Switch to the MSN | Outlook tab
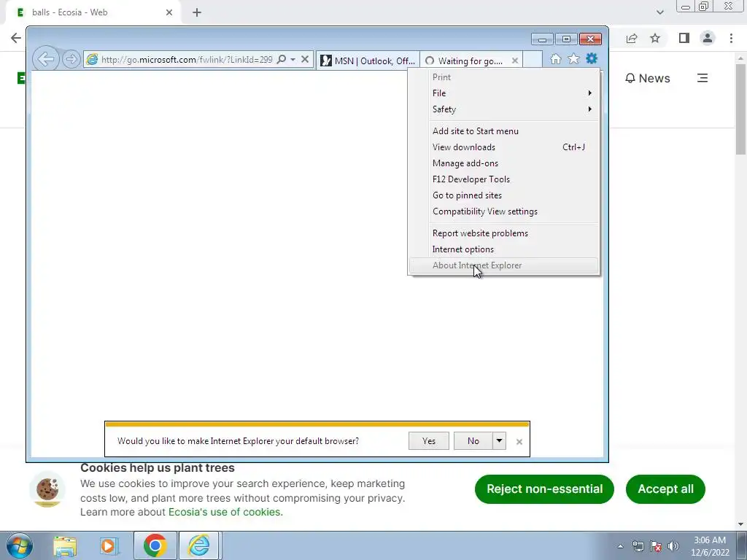 (x=368, y=61)
